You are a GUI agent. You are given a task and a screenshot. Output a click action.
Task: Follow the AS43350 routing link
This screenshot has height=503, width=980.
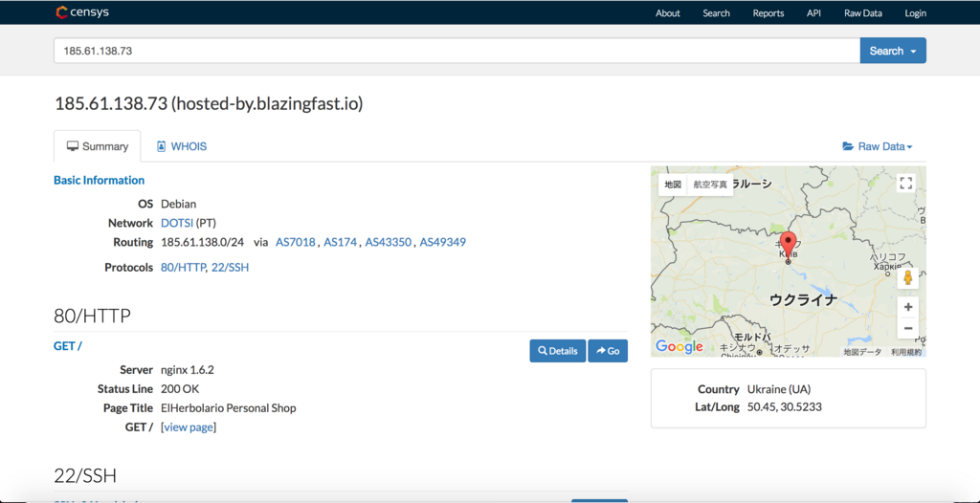[x=389, y=242]
